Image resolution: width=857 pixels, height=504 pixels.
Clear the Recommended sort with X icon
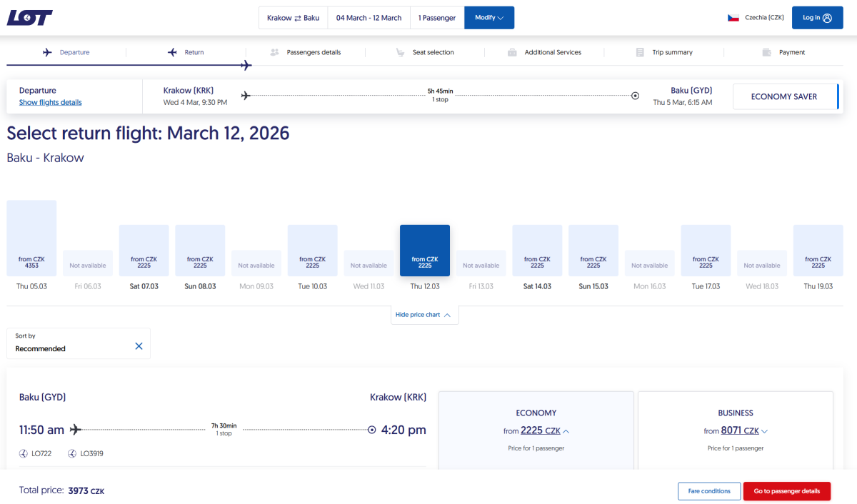click(x=139, y=346)
